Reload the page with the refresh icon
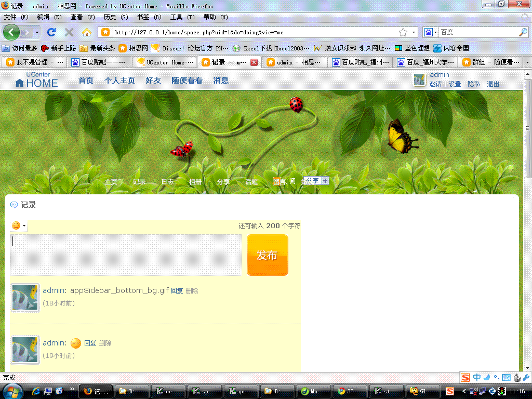Viewport: 532px width, 399px height. [51, 32]
